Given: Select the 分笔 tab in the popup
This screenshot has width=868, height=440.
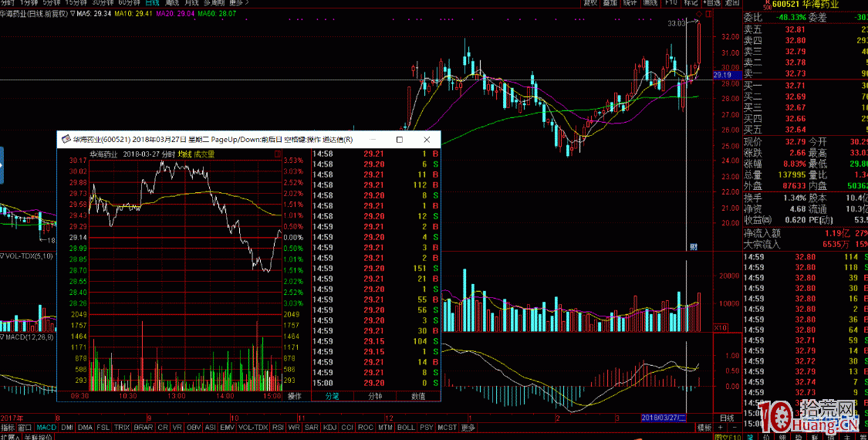Looking at the screenshot, I should point(332,396).
